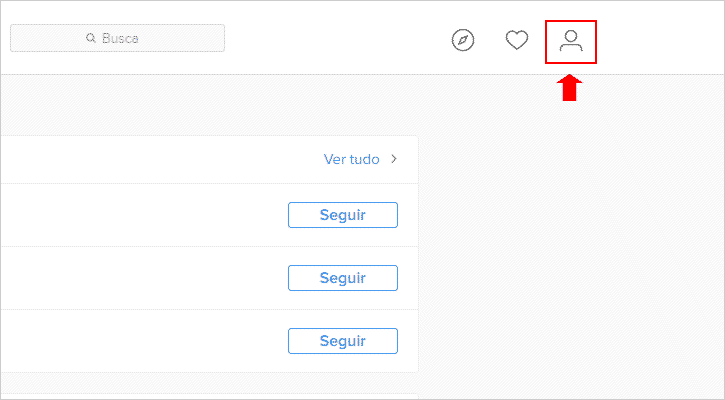Click the chevron arrow beside Ver tudo
This screenshot has width=725, height=400.
coord(393,159)
